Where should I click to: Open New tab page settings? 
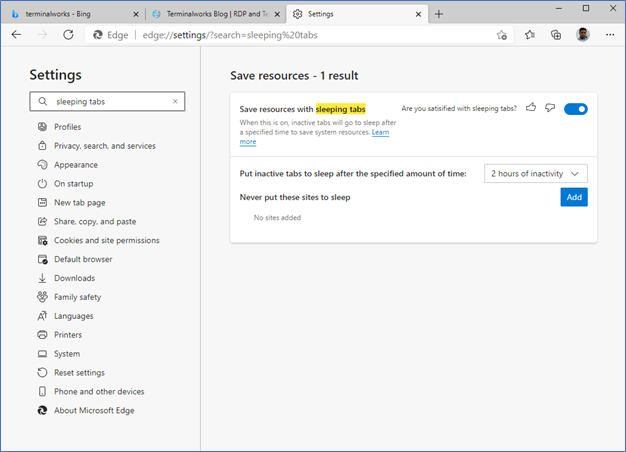point(80,202)
